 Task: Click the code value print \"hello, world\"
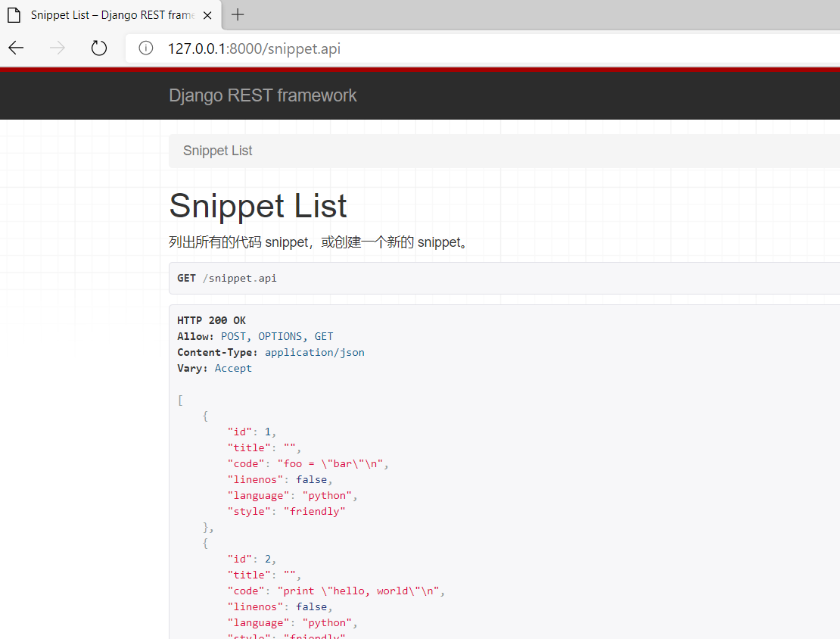tap(360, 591)
